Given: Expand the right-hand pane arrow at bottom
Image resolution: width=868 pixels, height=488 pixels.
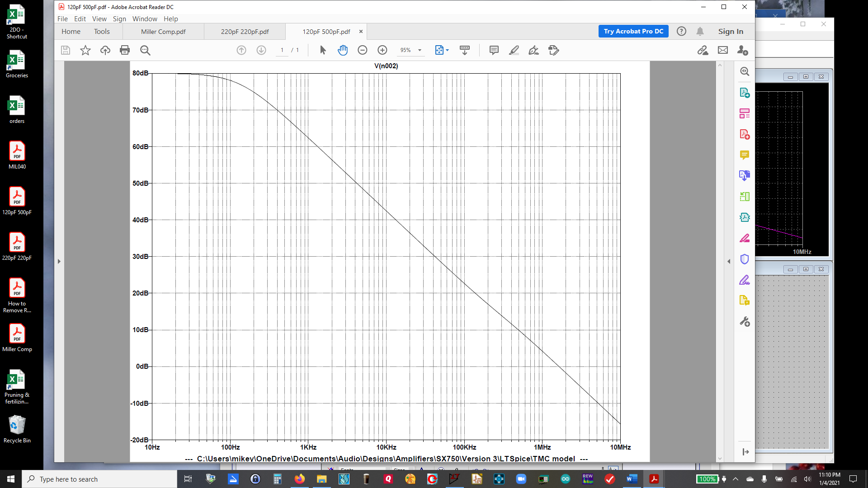Looking at the screenshot, I should 745,452.
